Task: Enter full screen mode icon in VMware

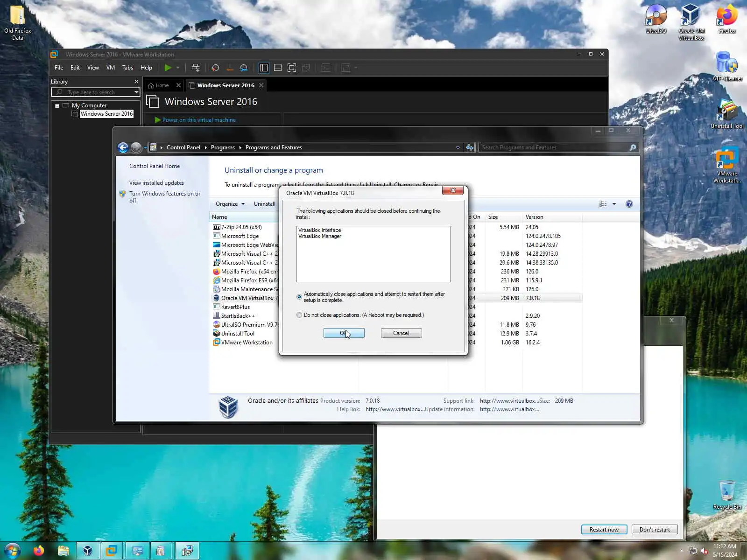Action: [292, 68]
